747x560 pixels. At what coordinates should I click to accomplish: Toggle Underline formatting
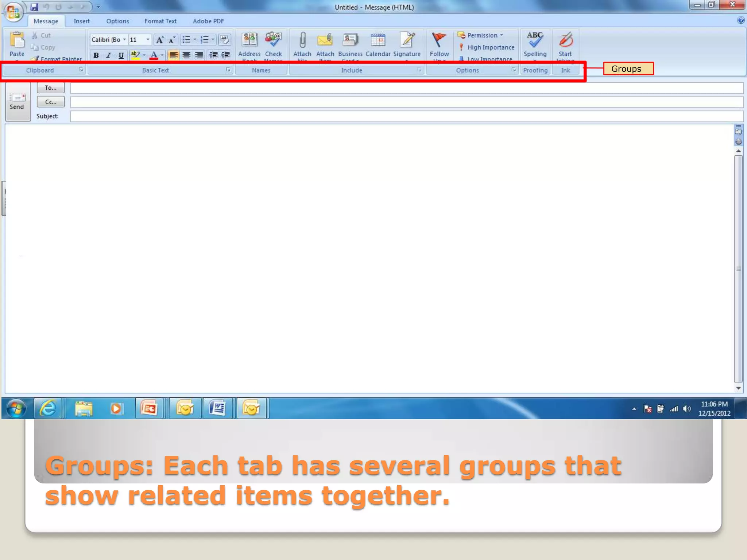pyautogui.click(x=121, y=55)
